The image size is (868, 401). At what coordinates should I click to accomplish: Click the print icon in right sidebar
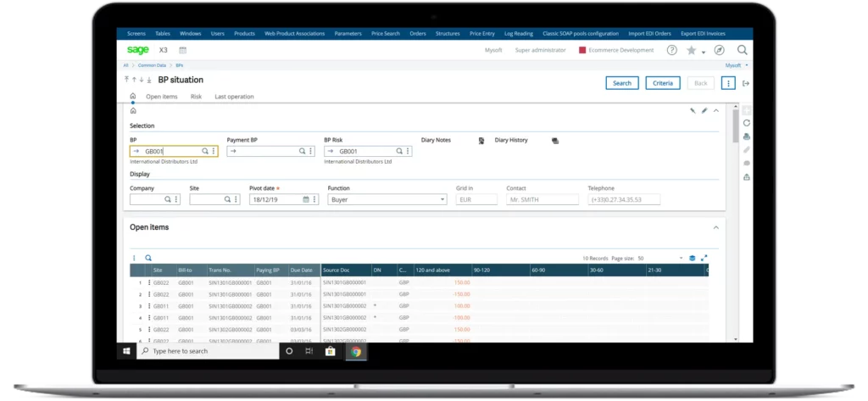[x=746, y=136]
